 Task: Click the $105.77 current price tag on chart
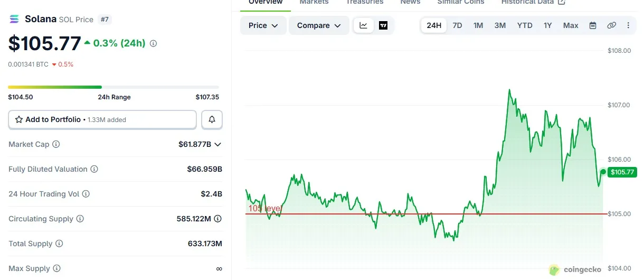click(622, 172)
